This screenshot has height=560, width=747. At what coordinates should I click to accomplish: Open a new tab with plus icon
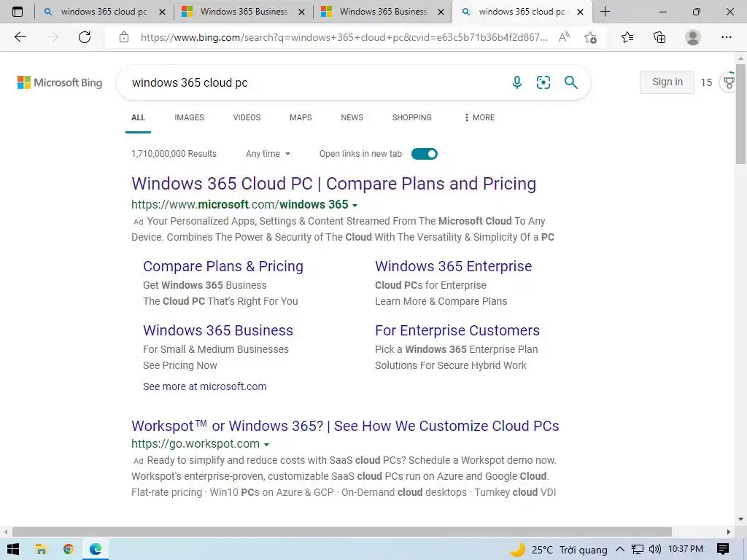pyautogui.click(x=605, y=12)
